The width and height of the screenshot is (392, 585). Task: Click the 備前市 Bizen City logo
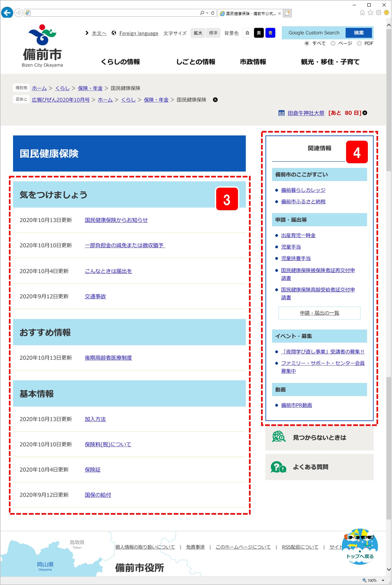(42, 46)
